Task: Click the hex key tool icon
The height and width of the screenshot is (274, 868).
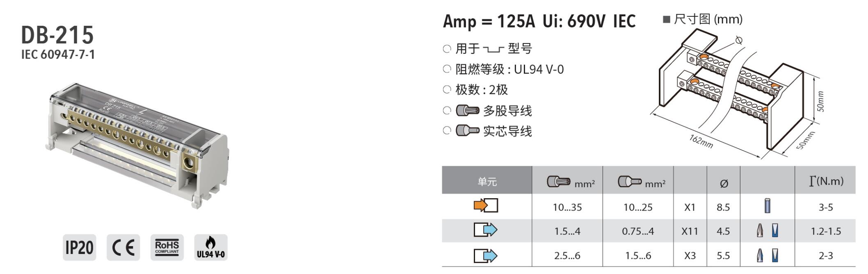Action: [767, 206]
